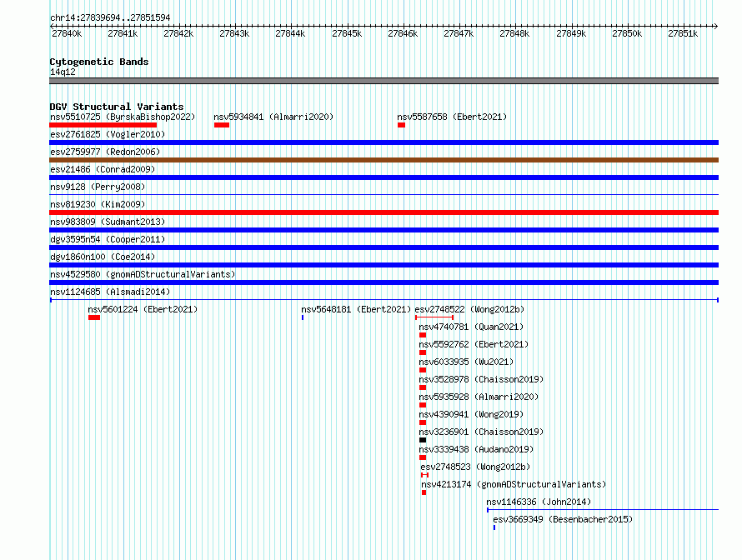Click the brown bar of esv2759977 (Redon2006)
The image size is (742, 560).
tap(384, 160)
